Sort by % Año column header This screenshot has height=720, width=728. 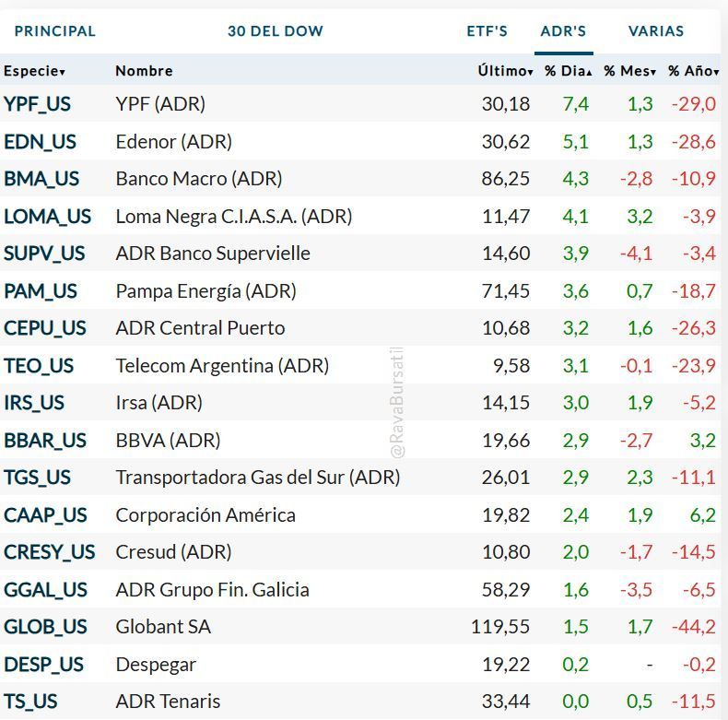[x=694, y=71]
